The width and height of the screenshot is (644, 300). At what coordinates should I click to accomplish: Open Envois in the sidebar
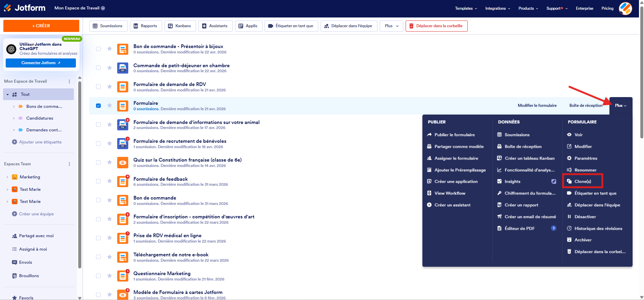coord(22,262)
